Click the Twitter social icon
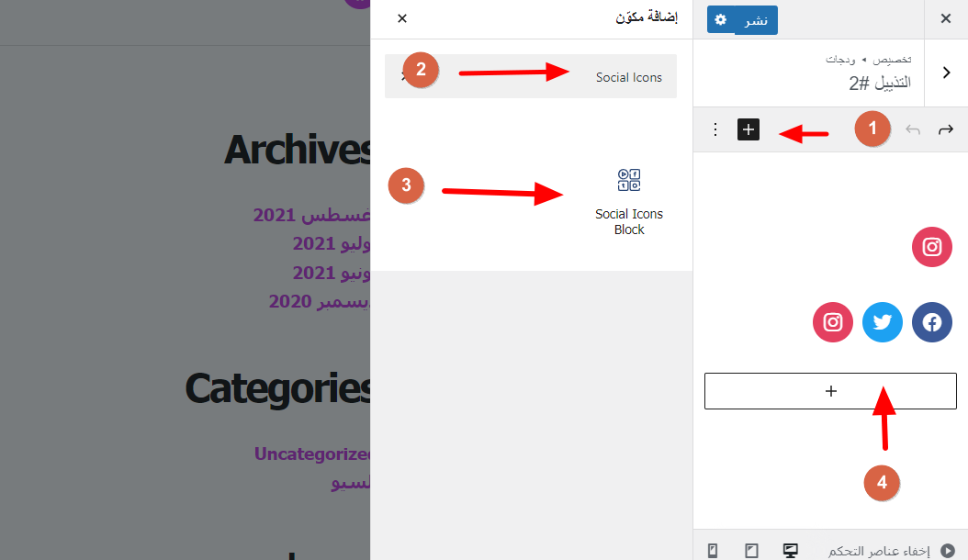Image resolution: width=968 pixels, height=560 pixels. pyautogui.click(x=883, y=322)
